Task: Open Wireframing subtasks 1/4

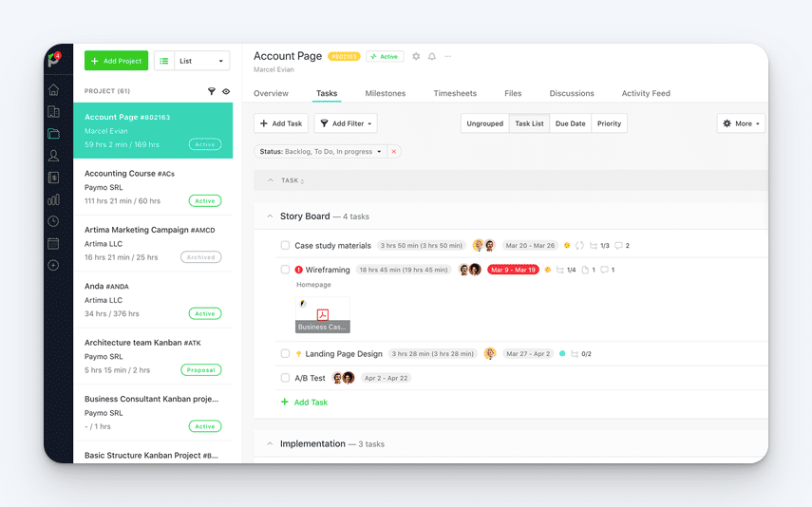Action: [x=566, y=270]
